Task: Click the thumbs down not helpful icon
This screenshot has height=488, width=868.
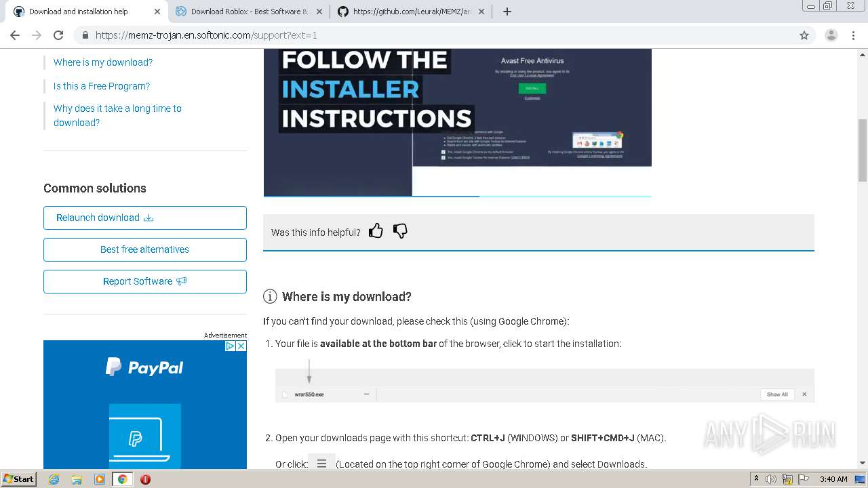Action: click(400, 231)
